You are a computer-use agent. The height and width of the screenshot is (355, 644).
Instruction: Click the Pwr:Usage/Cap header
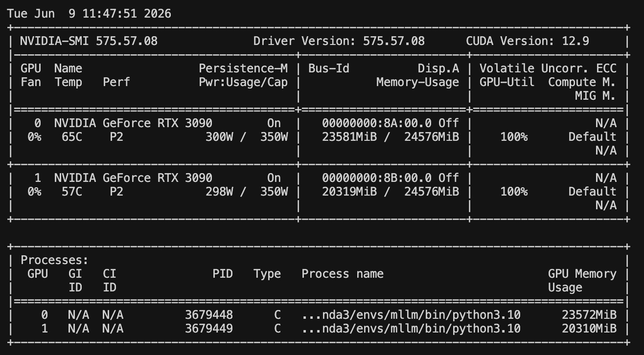point(243,82)
